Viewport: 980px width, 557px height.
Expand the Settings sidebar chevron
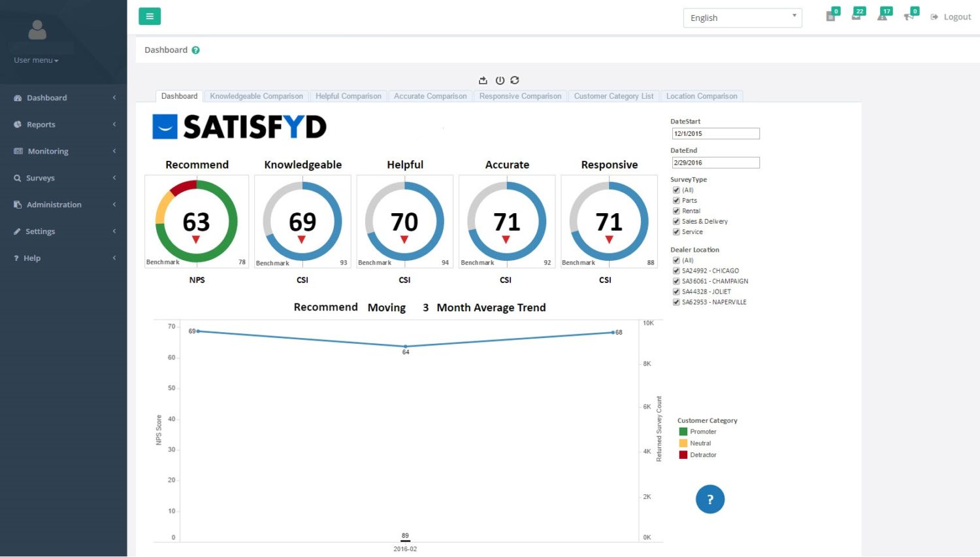tap(114, 231)
